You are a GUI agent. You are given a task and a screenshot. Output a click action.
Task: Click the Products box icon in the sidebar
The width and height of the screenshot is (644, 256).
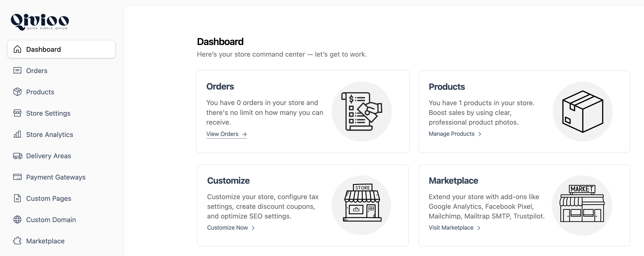click(16, 92)
